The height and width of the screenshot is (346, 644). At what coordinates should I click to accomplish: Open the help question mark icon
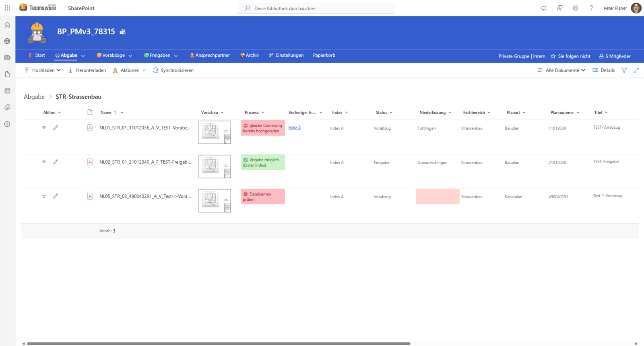pyautogui.click(x=591, y=8)
